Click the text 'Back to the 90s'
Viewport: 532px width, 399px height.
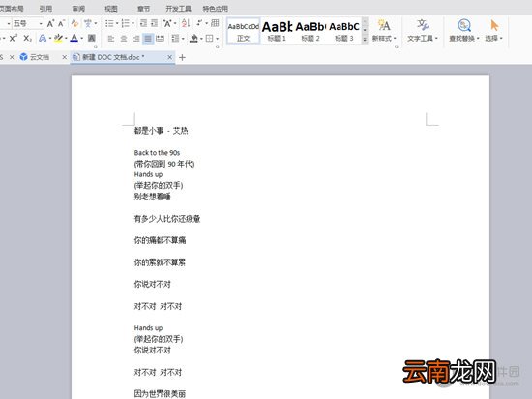coord(157,152)
